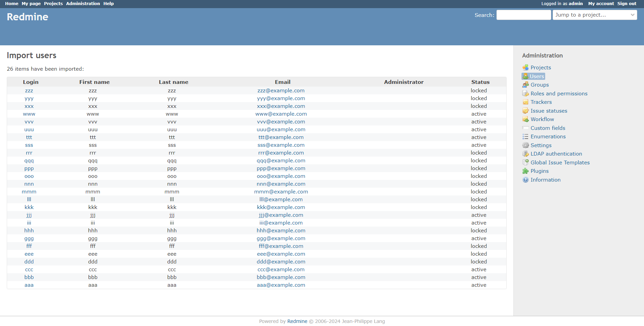
Task: Open Projects in the top menu bar
Action: coord(53,4)
